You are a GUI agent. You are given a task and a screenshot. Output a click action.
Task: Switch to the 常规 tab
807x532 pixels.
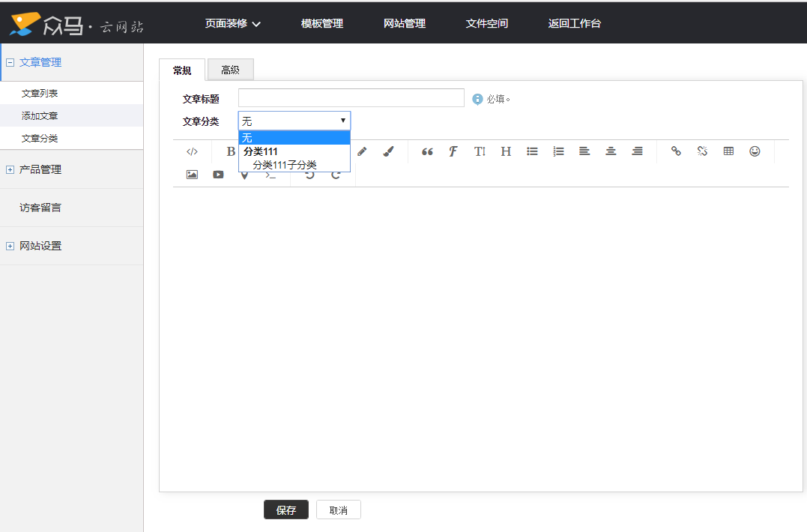182,70
